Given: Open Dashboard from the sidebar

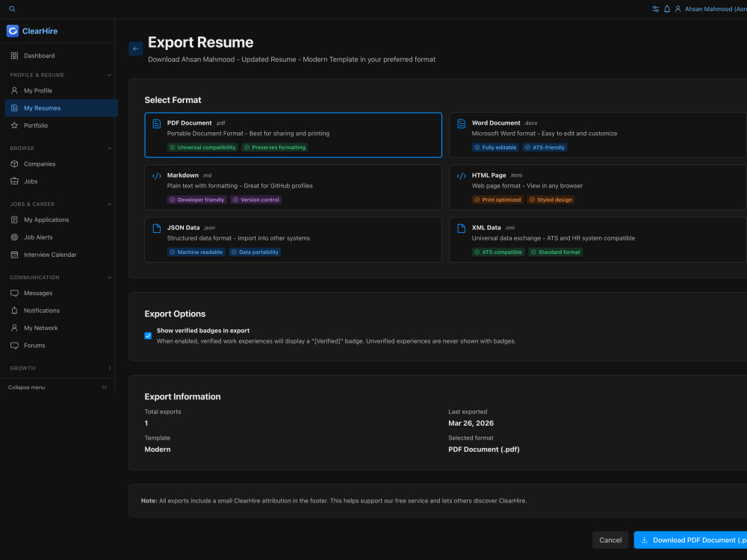Looking at the screenshot, I should (x=60, y=56).
